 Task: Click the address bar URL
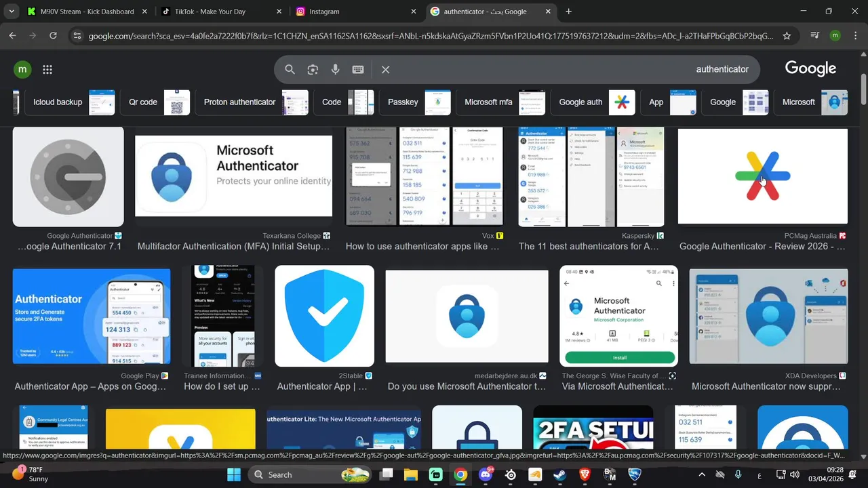click(x=431, y=35)
